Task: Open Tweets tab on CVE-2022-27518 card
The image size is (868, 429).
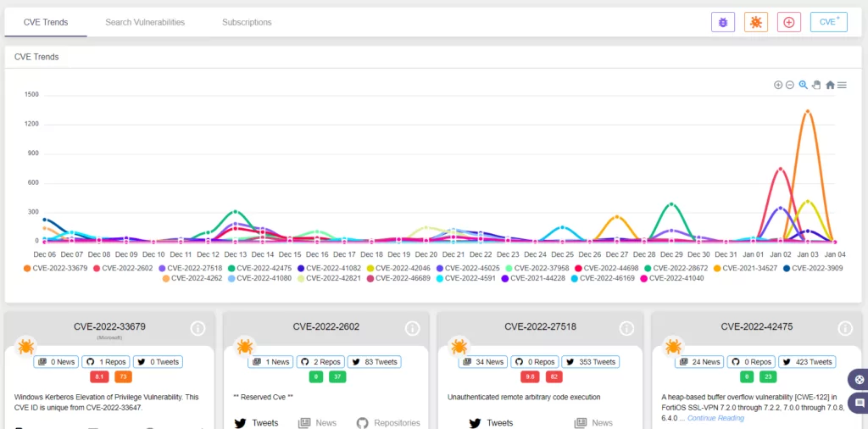Action: click(x=491, y=423)
